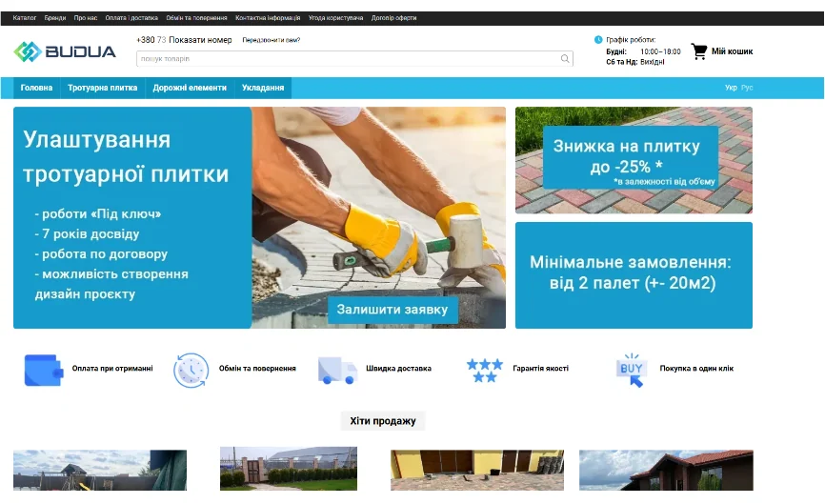Open the Мінімальне замовлення banner
Image resolution: width=825 pixels, height=504 pixels.
(634, 275)
